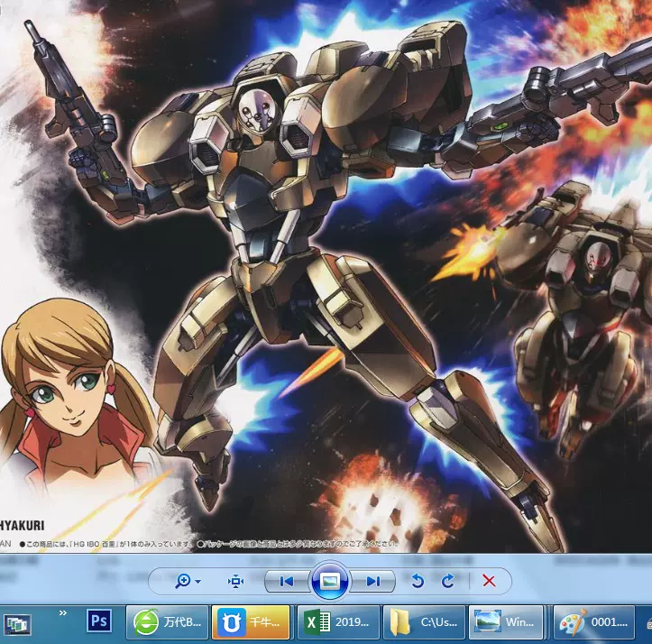This screenshot has height=644, width=652.
Task: Open the zoom dropdown arrow
Action: pos(198,581)
